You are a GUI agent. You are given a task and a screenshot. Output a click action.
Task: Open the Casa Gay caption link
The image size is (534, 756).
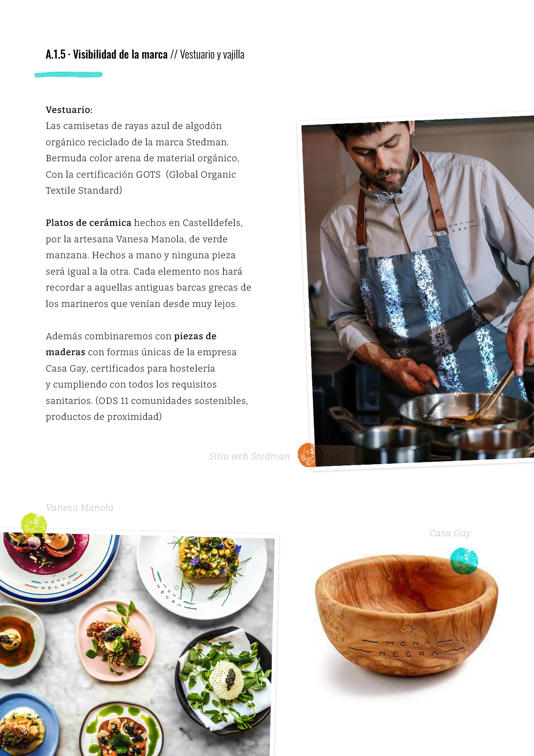pos(450,533)
